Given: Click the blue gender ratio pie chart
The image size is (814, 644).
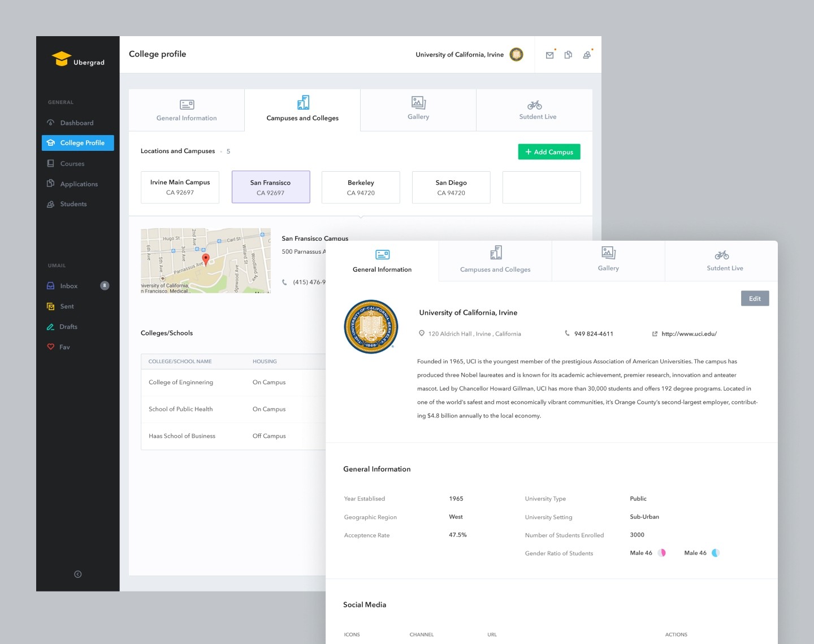Looking at the screenshot, I should click(x=716, y=553).
